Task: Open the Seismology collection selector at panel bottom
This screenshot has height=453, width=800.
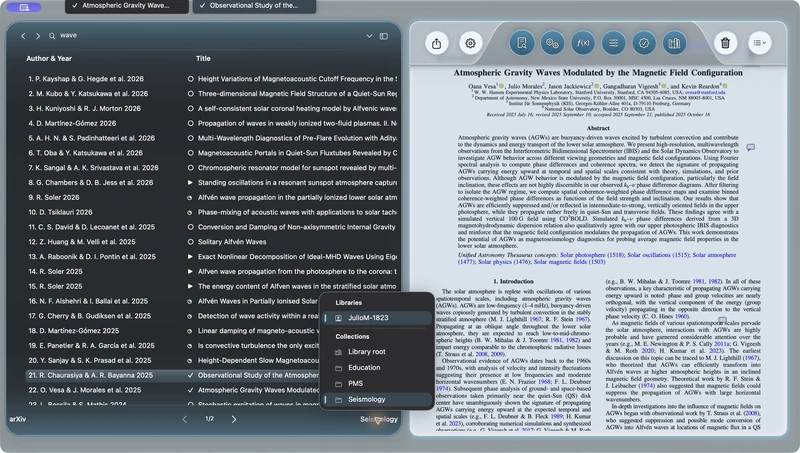Action: tap(379, 419)
